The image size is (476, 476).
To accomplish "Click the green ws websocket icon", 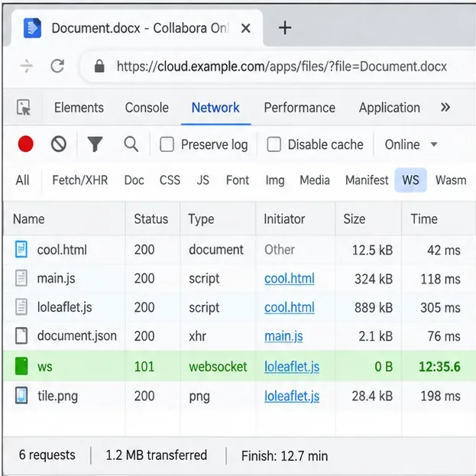I will click(21, 366).
